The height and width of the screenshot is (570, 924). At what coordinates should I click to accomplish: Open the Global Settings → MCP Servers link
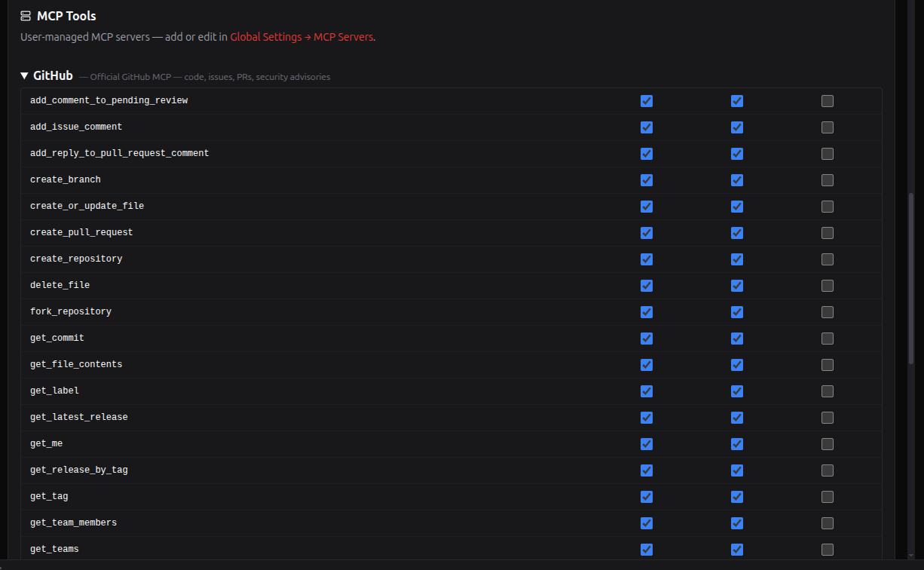tap(301, 37)
